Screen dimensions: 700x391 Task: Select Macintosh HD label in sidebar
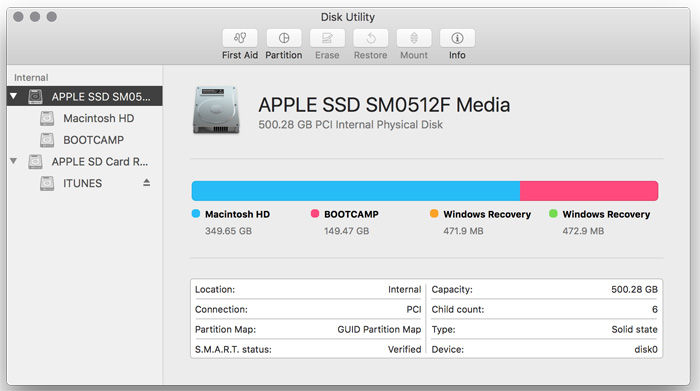tap(99, 118)
